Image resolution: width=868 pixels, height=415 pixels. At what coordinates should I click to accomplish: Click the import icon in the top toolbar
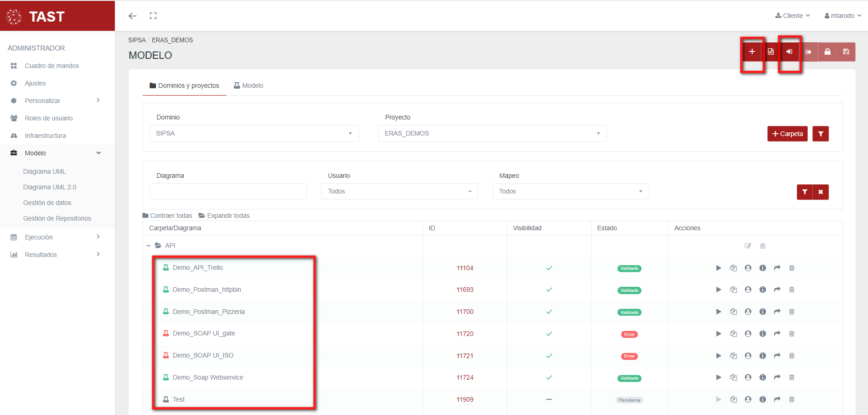point(789,52)
